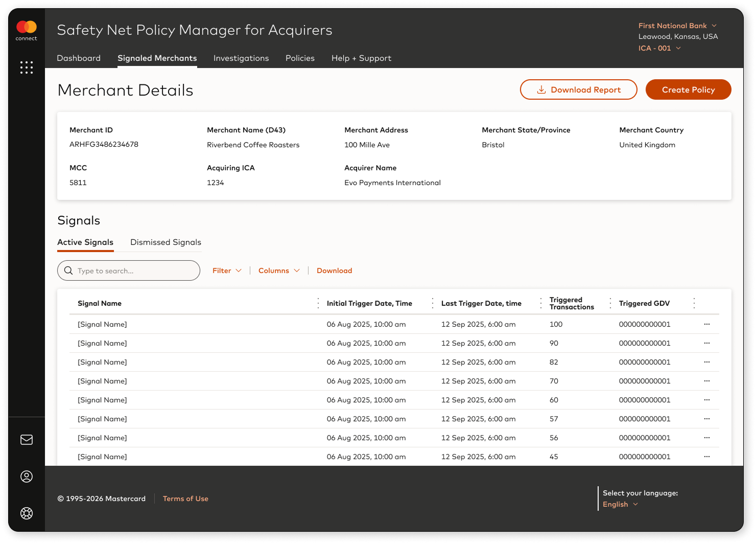Screen dimensions: 756x544
Task: Open row actions for the 45 transactions row
Action: [x=707, y=457]
